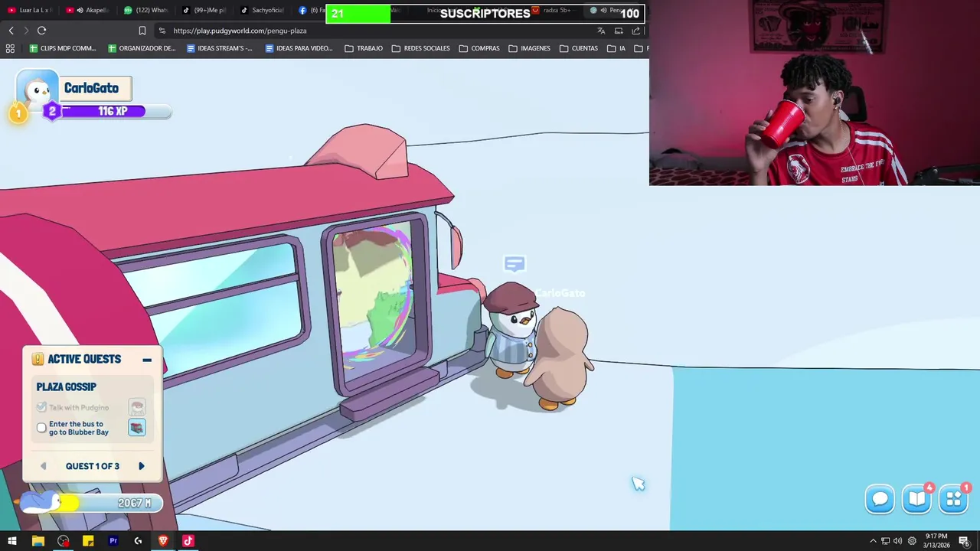
Task: Switch to the (122) WhatsApp tab
Action: 145,11
